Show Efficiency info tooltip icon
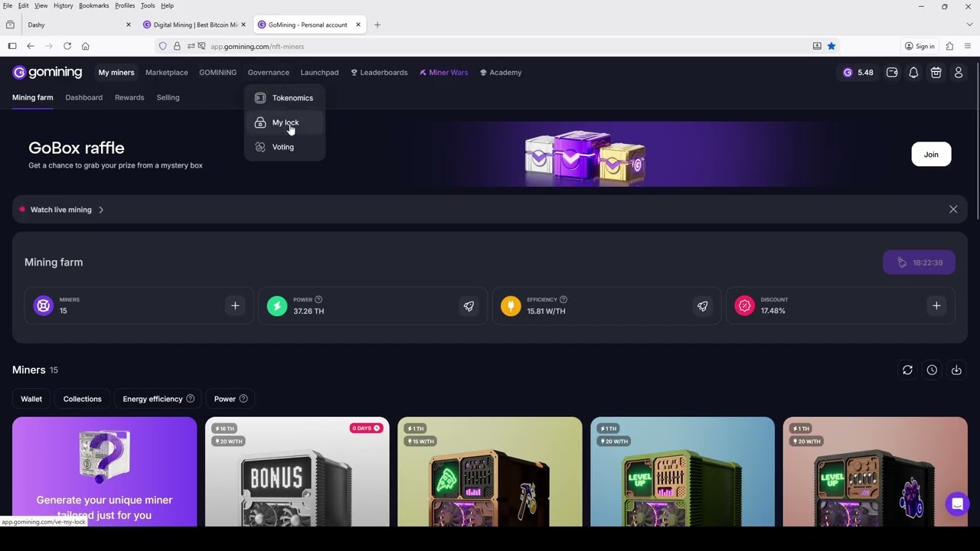The width and height of the screenshot is (980, 551). 563,299
